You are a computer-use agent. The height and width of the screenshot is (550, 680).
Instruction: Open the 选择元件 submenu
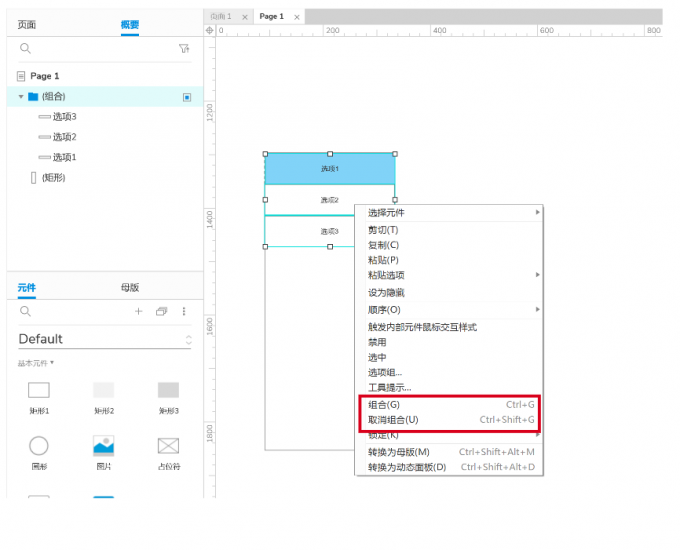click(x=449, y=213)
